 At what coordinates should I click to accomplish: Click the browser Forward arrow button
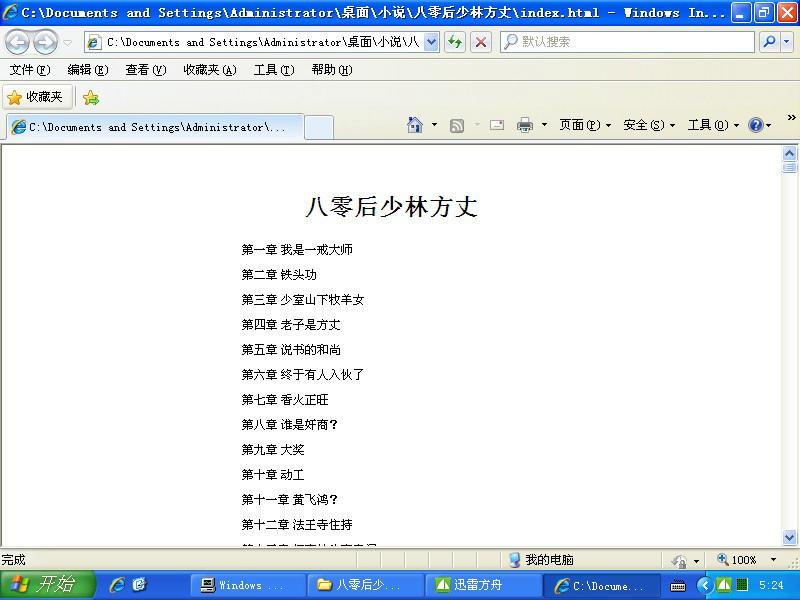pyautogui.click(x=45, y=42)
